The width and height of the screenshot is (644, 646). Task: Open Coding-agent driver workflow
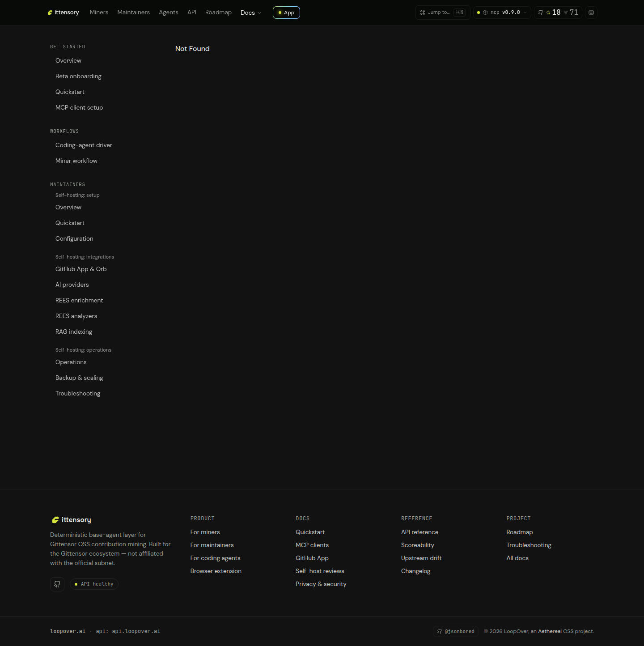84,145
